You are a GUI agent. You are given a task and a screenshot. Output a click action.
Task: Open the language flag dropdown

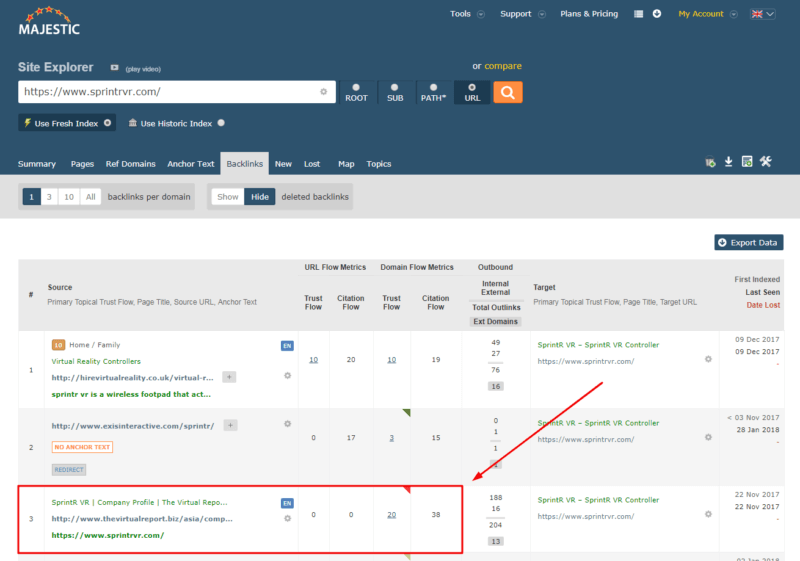point(762,14)
